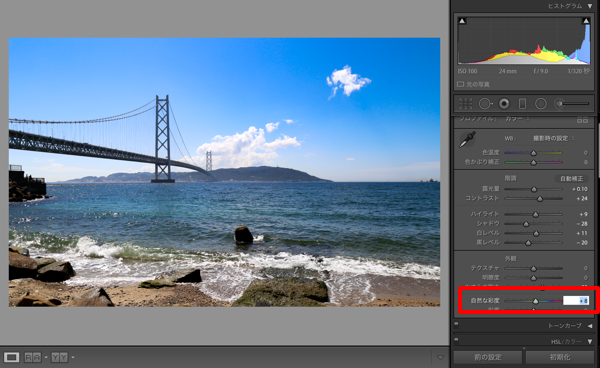Select the Crop overlay tool

pos(466,104)
